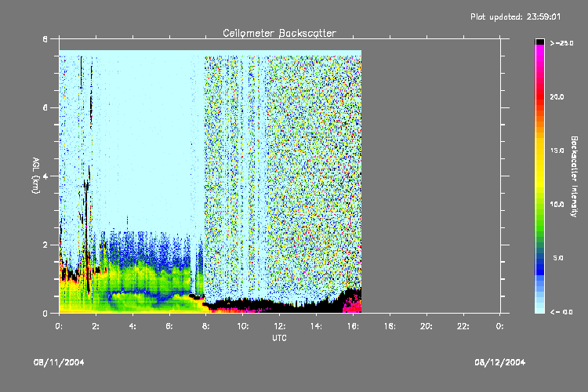This screenshot has width=588, height=392.
Task: Click the "14:" x-axis tick label
Action: point(316,326)
